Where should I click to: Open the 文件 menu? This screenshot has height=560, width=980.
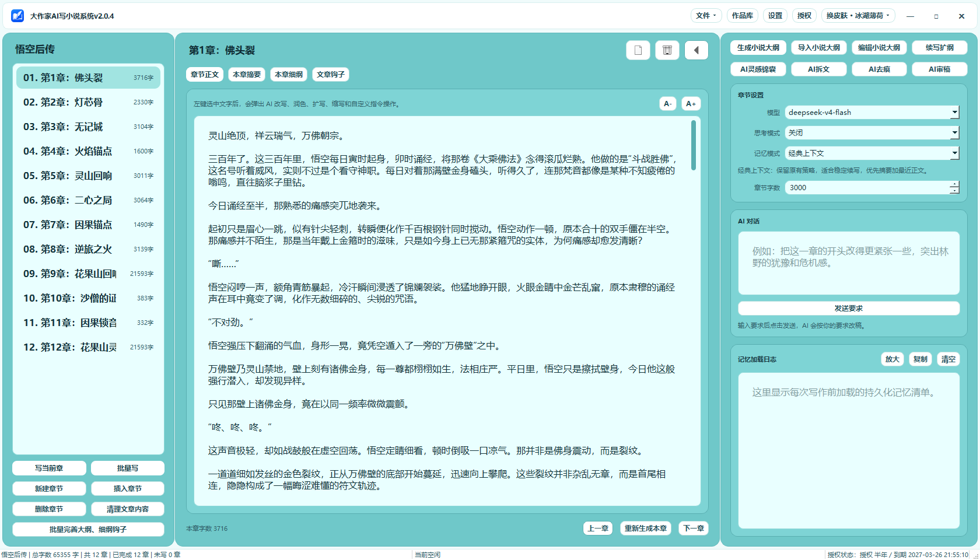(x=706, y=16)
